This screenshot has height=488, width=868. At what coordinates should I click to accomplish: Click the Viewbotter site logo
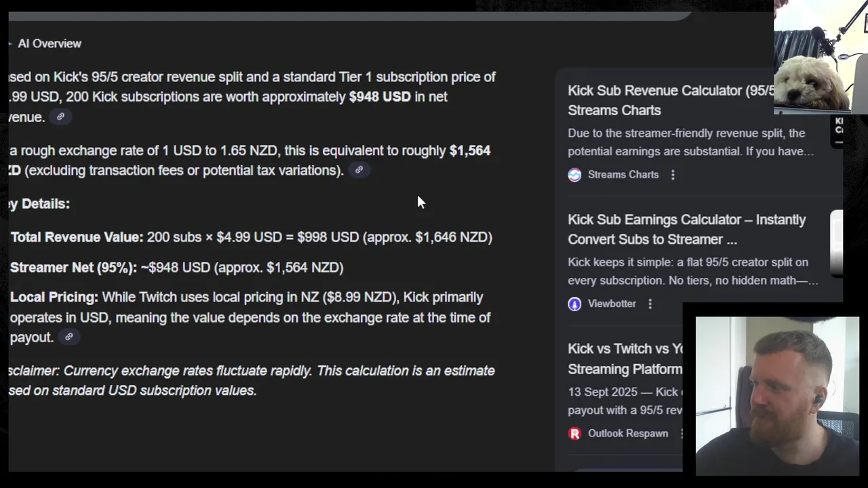[574, 304]
